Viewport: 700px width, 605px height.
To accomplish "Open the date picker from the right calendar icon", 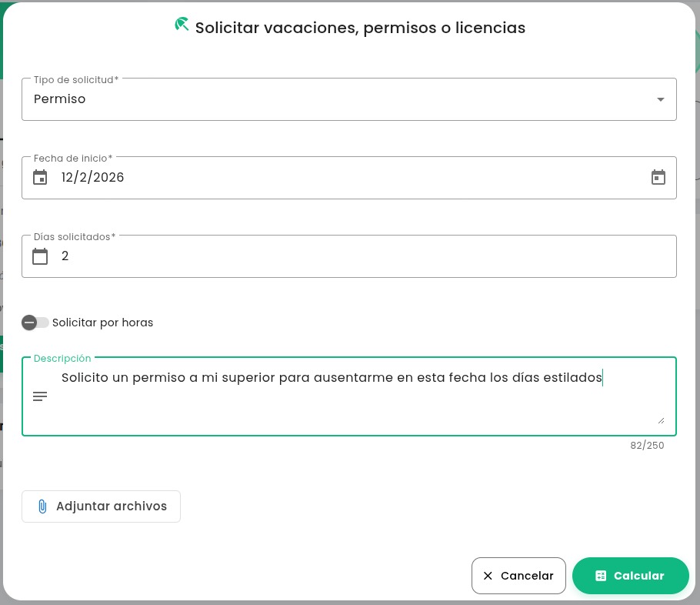I will (658, 177).
